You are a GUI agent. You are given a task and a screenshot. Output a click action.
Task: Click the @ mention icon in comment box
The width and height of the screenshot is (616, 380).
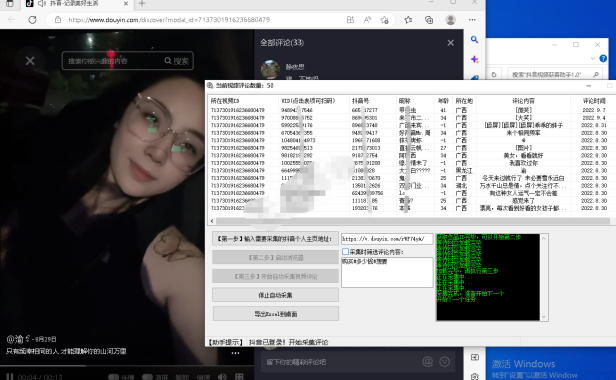tap(427, 362)
